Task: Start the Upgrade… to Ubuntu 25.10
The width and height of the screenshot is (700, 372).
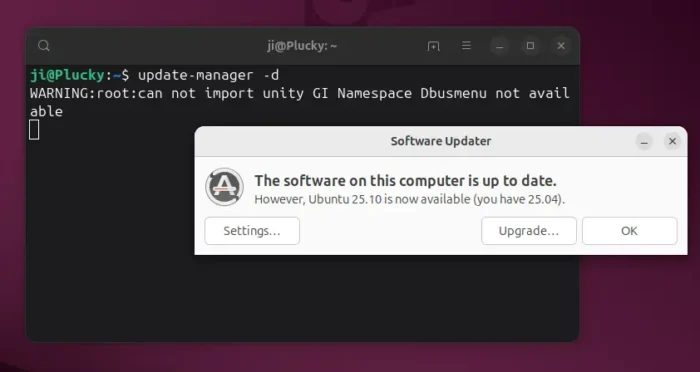Action: 529,231
